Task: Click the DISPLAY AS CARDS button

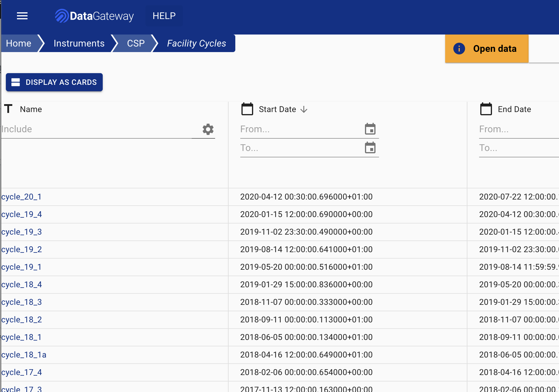Action: [x=54, y=82]
